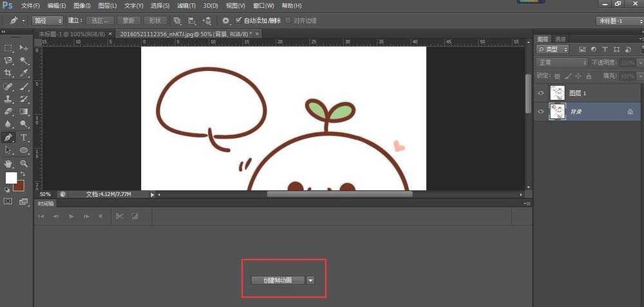Click the scissors split icon in timeline
The height and width of the screenshot is (307, 644).
click(119, 216)
